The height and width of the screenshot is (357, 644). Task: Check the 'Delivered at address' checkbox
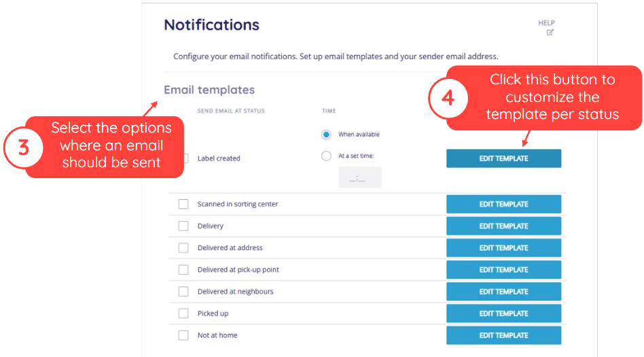pos(183,248)
